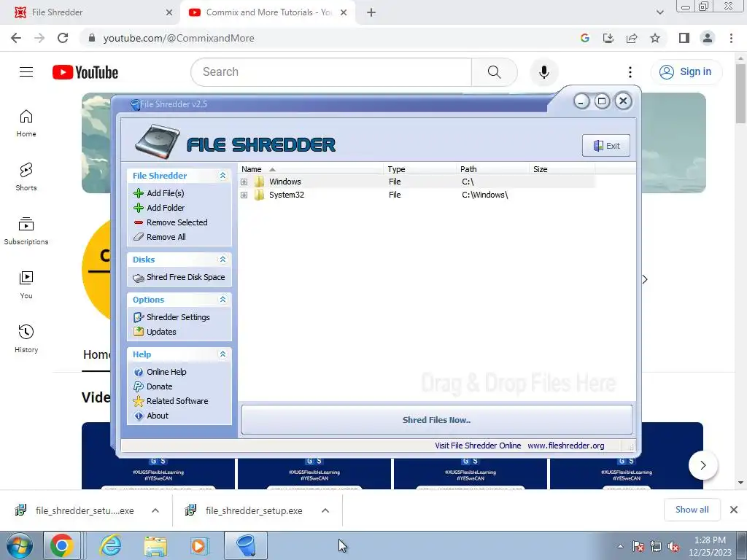This screenshot has height=560, width=747.
Task: Click the Donate PayPal icon
Action: coord(139,386)
